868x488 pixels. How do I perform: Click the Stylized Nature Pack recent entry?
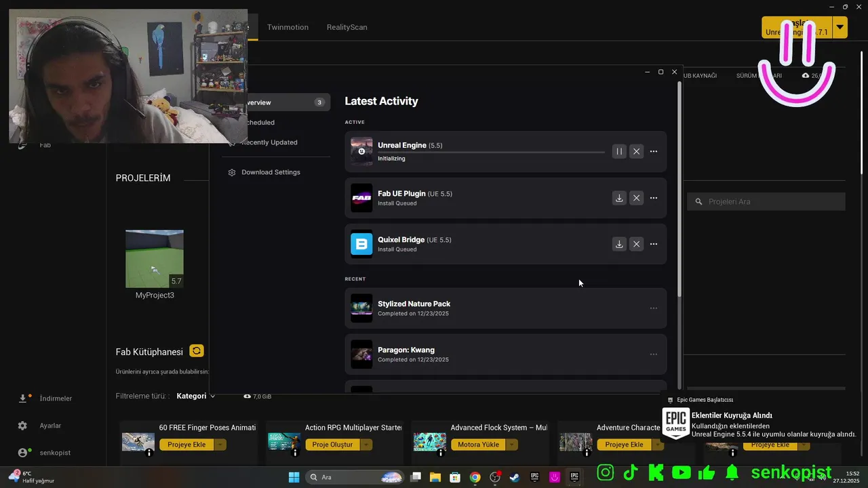(506, 308)
